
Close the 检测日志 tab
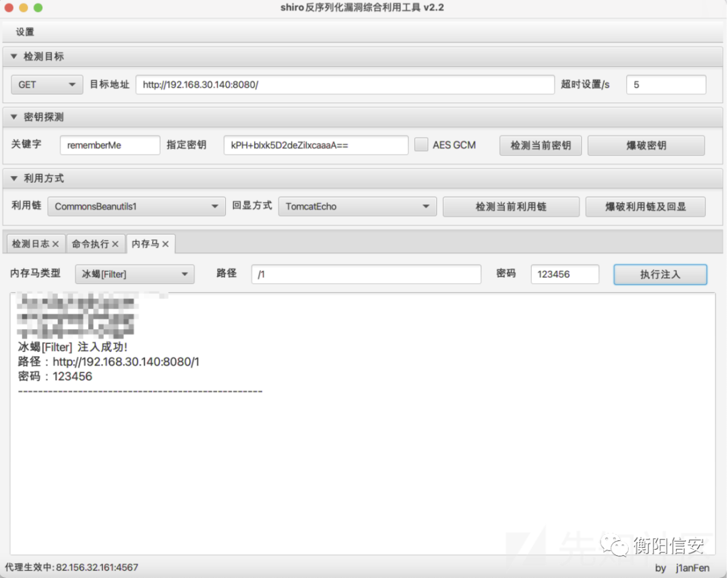coord(56,244)
